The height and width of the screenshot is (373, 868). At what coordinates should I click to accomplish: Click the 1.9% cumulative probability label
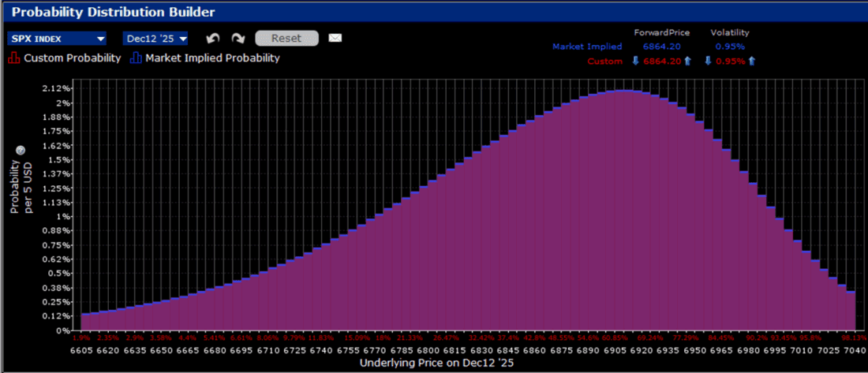tap(80, 338)
